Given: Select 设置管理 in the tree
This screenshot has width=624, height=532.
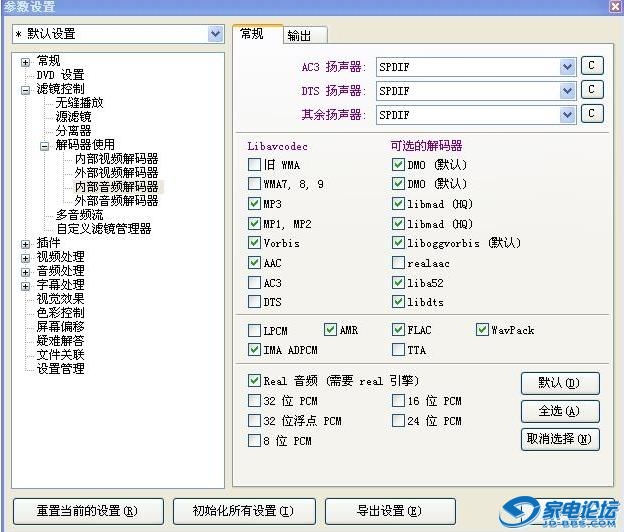Looking at the screenshot, I should point(60,368).
